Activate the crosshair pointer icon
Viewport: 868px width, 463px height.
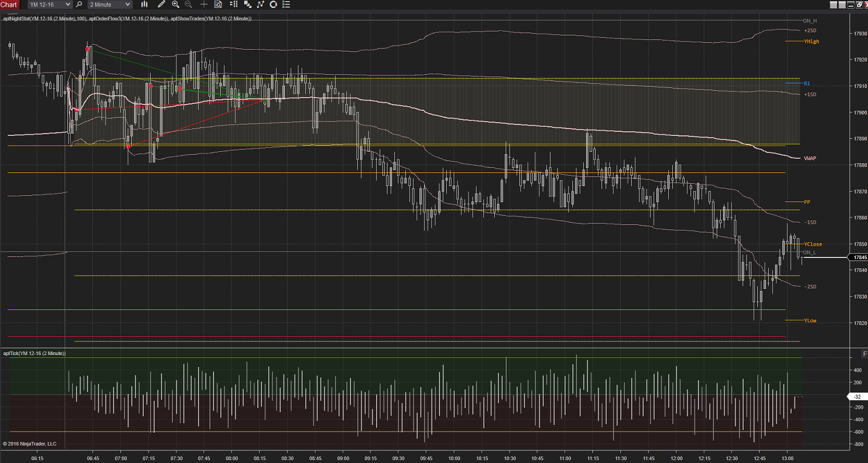point(204,5)
